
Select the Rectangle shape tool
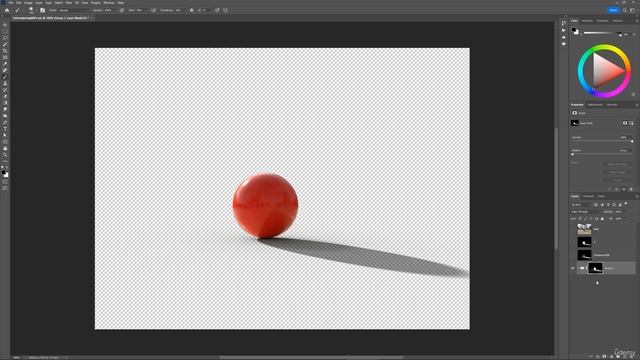click(5, 142)
